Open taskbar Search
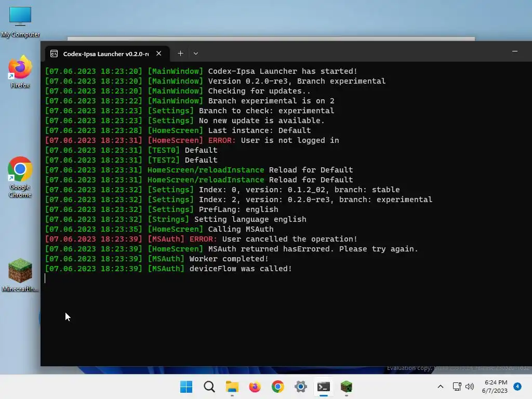This screenshot has width=532, height=399. pyautogui.click(x=209, y=387)
